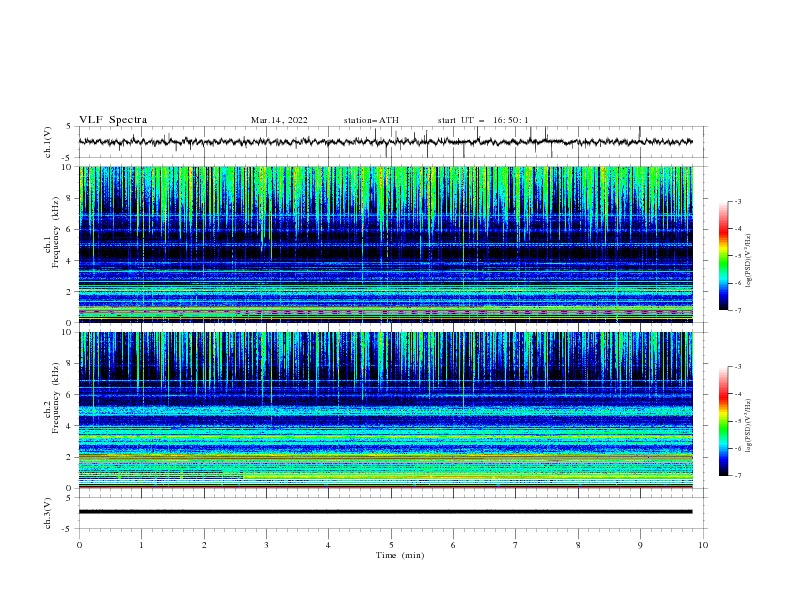The image size is (792, 612).
Task: Click time axis tick label "9"
Action: 640,545
